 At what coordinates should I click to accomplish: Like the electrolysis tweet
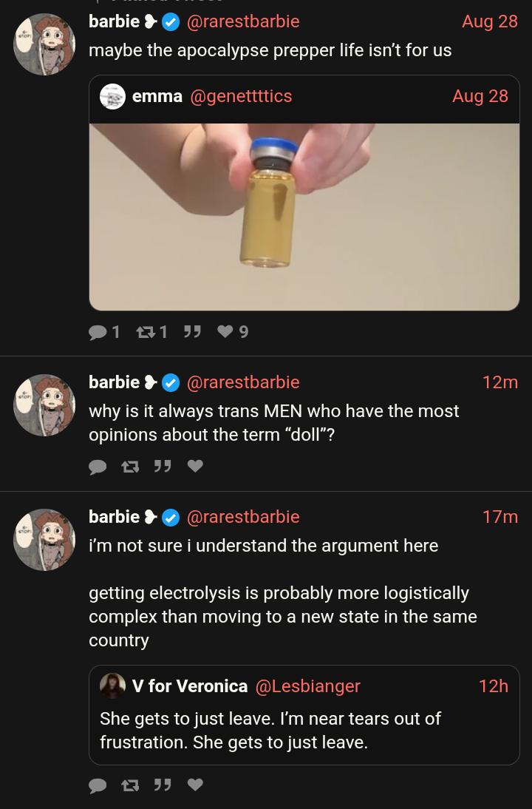(195, 785)
